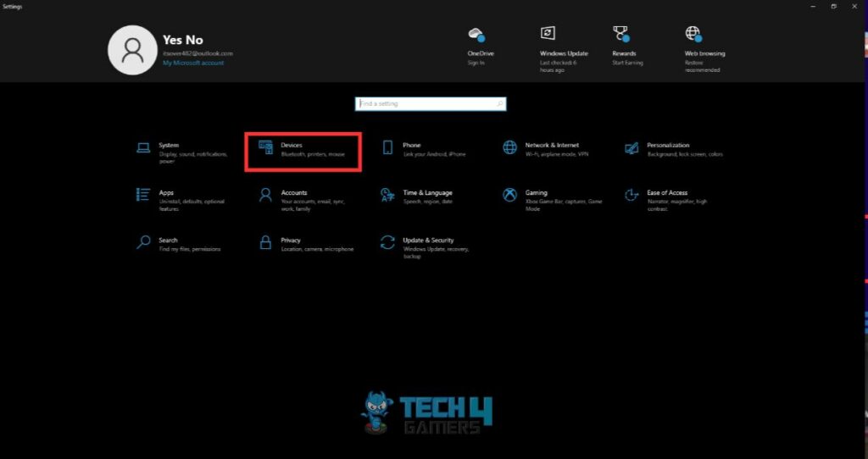Click 'Background, lock screen, colors' description

[685, 154]
